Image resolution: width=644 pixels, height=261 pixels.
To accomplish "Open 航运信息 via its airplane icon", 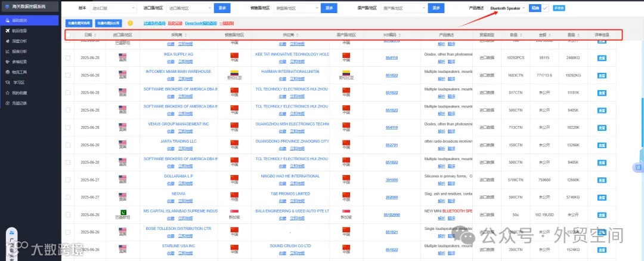I will point(8,31).
